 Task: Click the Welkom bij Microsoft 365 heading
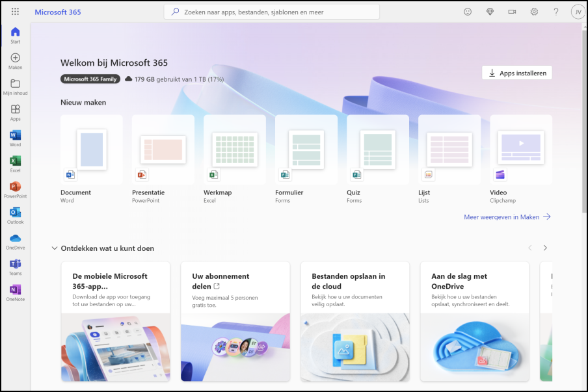click(x=114, y=62)
